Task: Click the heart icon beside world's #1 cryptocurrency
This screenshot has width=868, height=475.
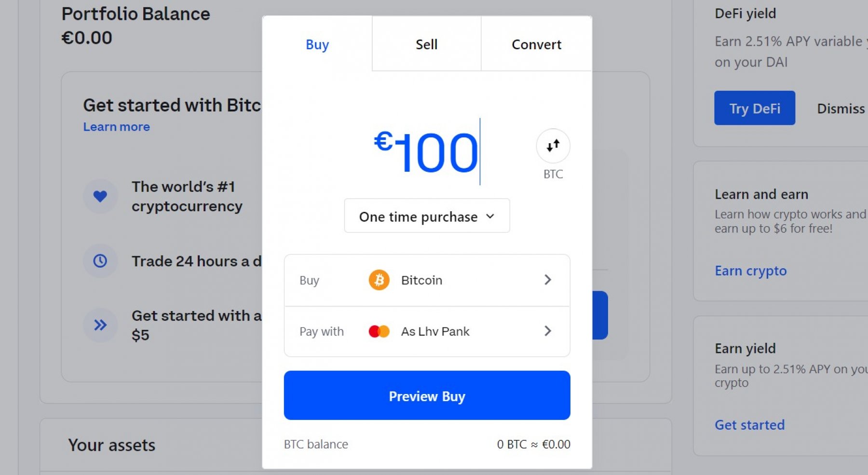Action: pyautogui.click(x=100, y=196)
